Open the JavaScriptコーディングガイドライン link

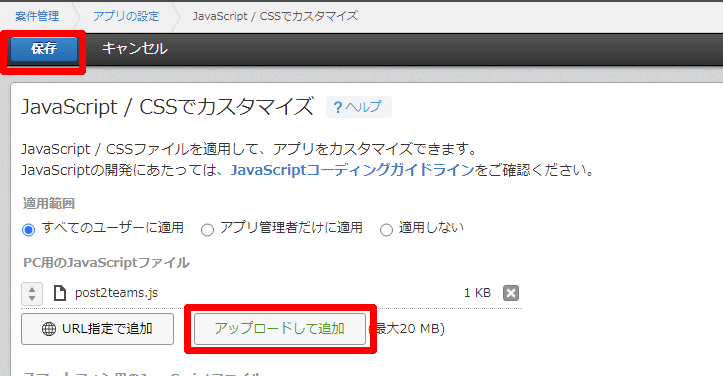(353, 170)
